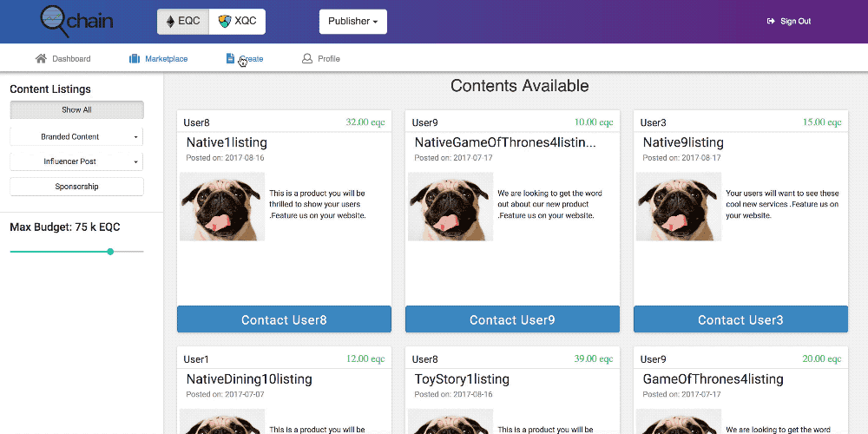The height and width of the screenshot is (434, 868).
Task: Expand the Influencer Post filter dropdown
Action: click(x=76, y=161)
